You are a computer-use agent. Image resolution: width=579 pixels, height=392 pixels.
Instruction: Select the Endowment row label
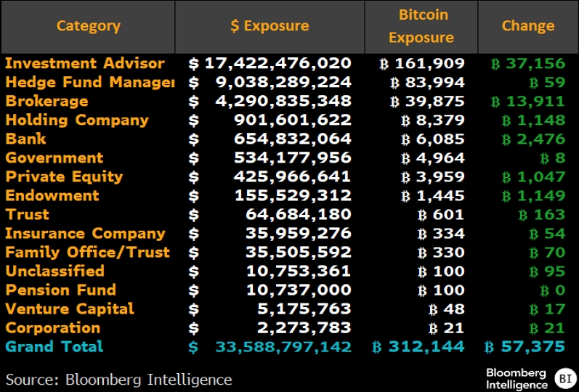(52, 195)
